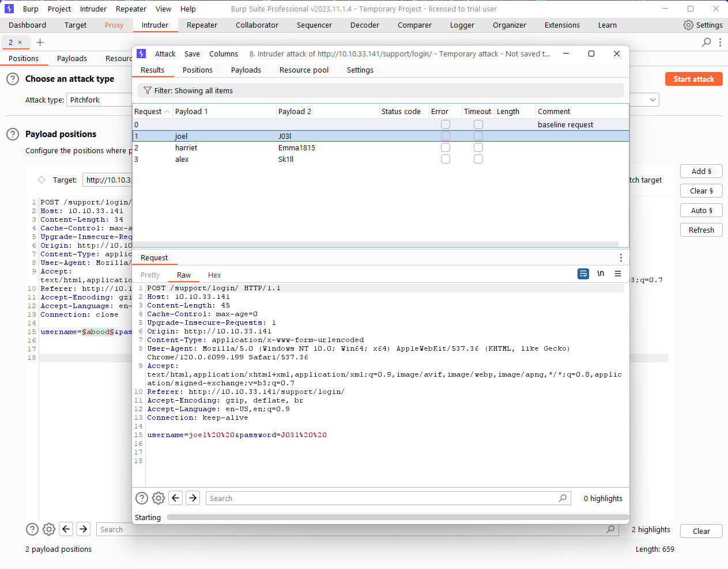Click the magnifier in the attack window search box
Viewport: 728px width, 569px height.
pos(563,498)
